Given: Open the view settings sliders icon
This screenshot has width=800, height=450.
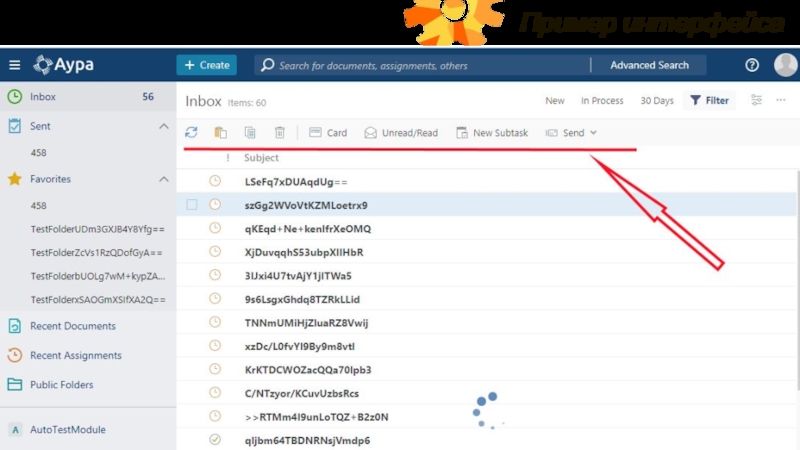Looking at the screenshot, I should (x=756, y=100).
